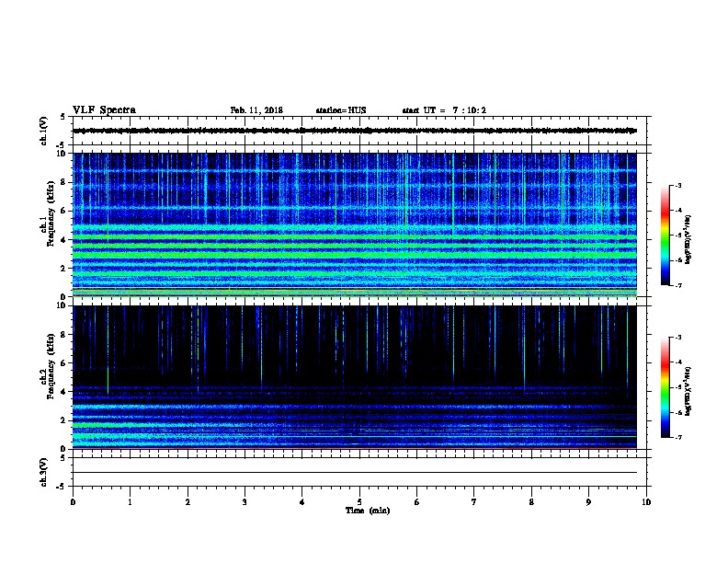Viewport: 728px width, 563px height.
Task: Click the "station=HUS" header text
Action: (x=341, y=110)
